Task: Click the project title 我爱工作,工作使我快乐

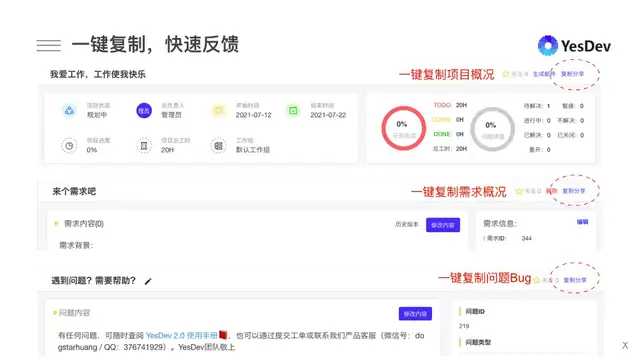Action: [98, 74]
